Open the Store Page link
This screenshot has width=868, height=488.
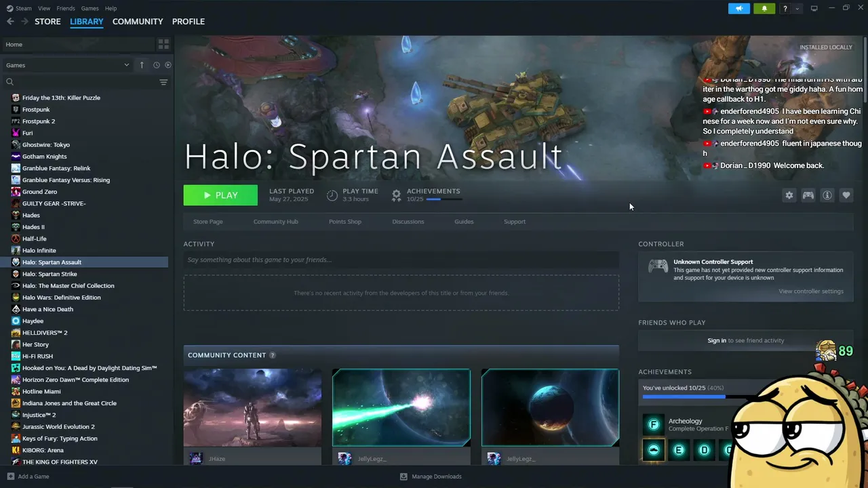(x=208, y=222)
